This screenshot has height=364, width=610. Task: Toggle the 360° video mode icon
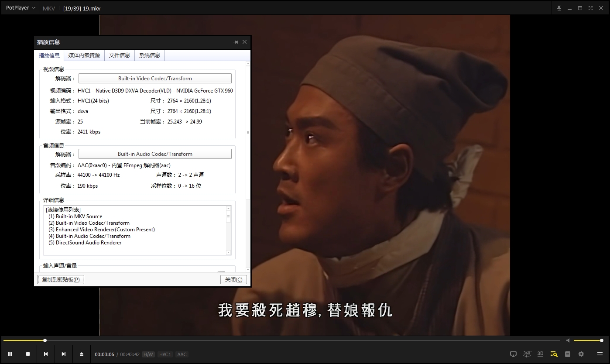[x=527, y=354]
